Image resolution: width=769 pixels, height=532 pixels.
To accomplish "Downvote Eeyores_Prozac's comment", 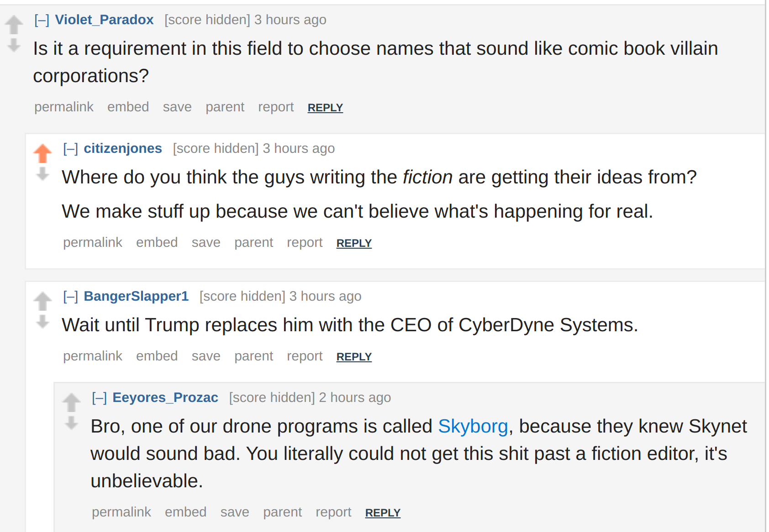I will click(72, 423).
